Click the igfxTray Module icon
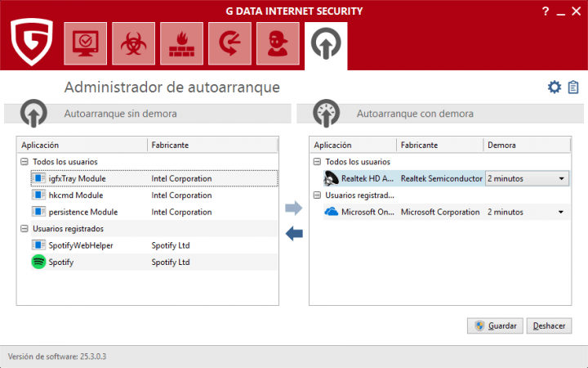This screenshot has height=368, width=588. click(x=38, y=178)
